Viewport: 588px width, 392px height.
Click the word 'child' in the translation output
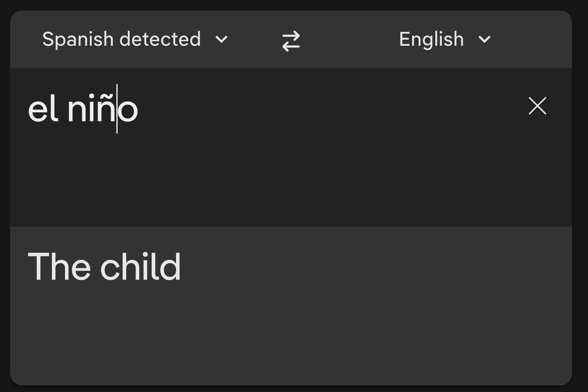pyautogui.click(x=140, y=267)
